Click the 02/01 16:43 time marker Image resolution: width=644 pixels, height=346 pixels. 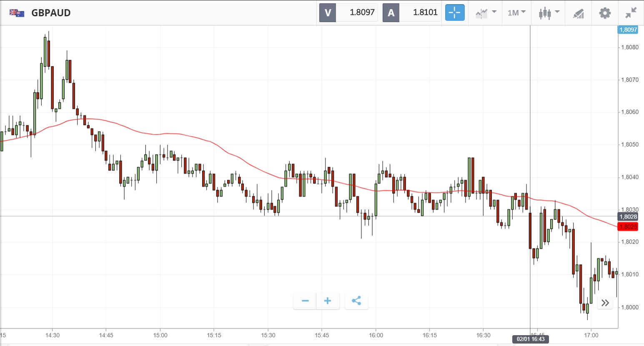[x=531, y=339]
